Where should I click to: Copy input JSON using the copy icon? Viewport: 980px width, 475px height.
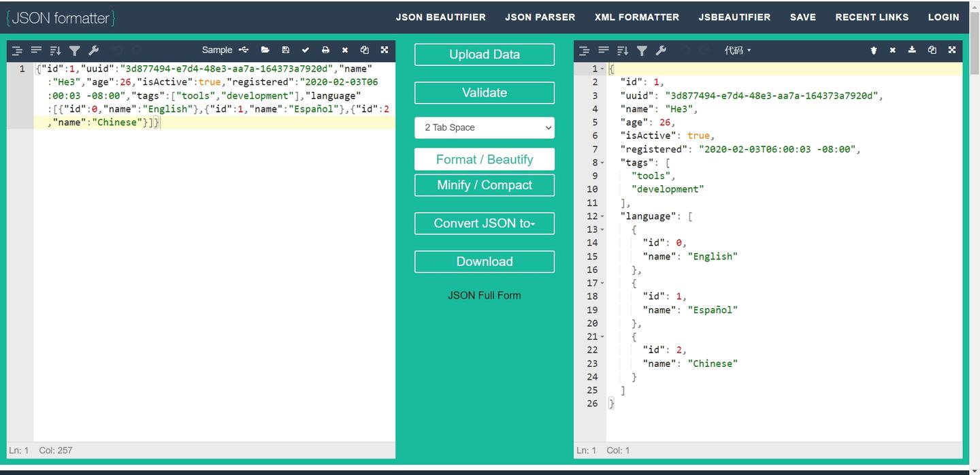(x=364, y=50)
